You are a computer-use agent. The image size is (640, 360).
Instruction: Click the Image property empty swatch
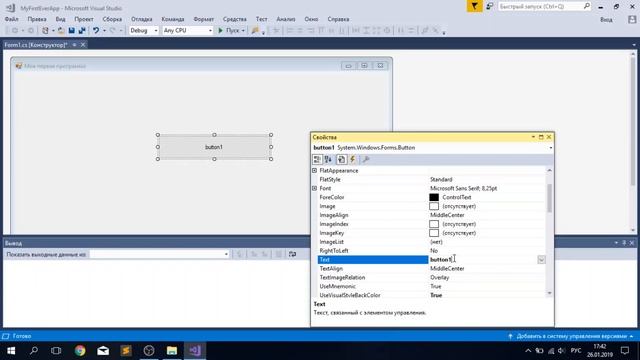434,207
